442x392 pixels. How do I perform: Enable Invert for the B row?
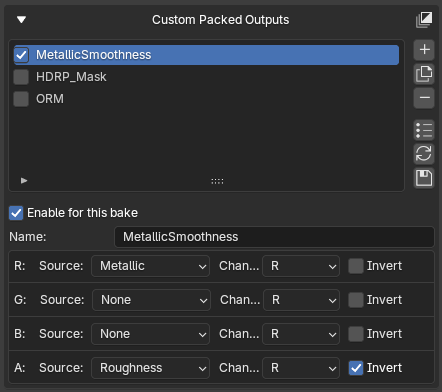pyautogui.click(x=356, y=334)
